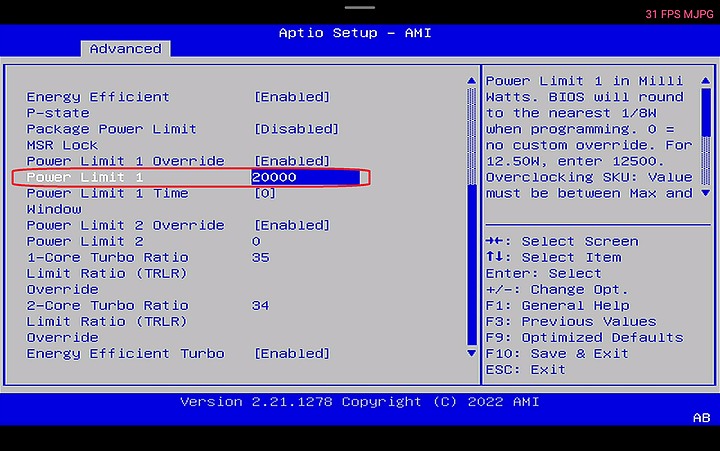The height and width of the screenshot is (451, 720).
Task: Select Power Limit 1 Time Window
Action: pos(107,201)
